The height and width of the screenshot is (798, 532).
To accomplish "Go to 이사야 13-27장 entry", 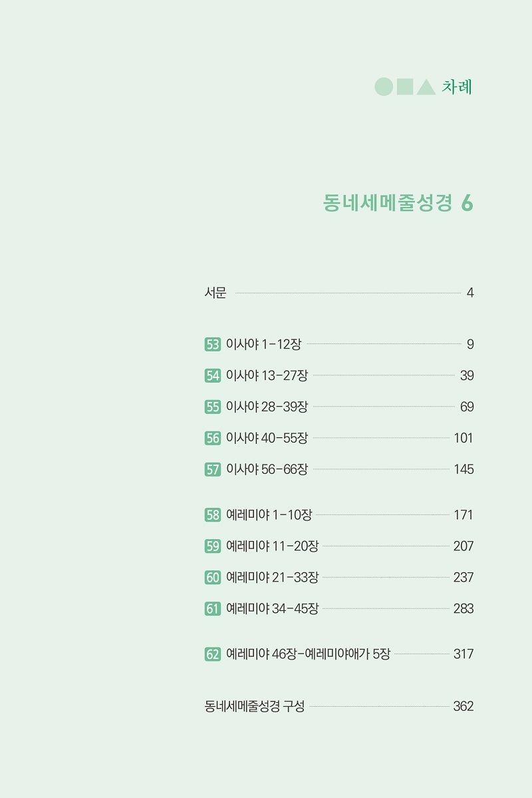I will pos(339,375).
